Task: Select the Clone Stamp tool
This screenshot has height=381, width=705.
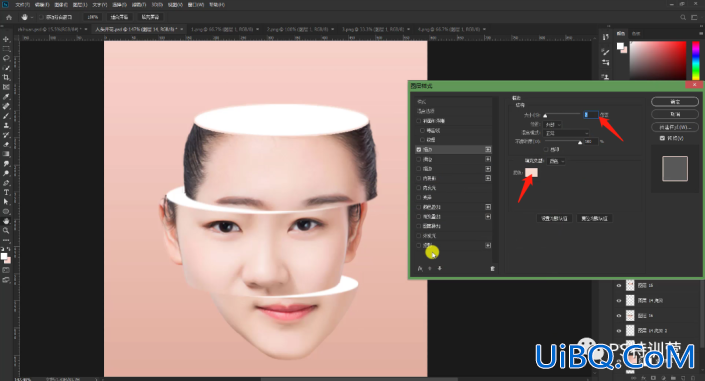Action: click(6, 126)
